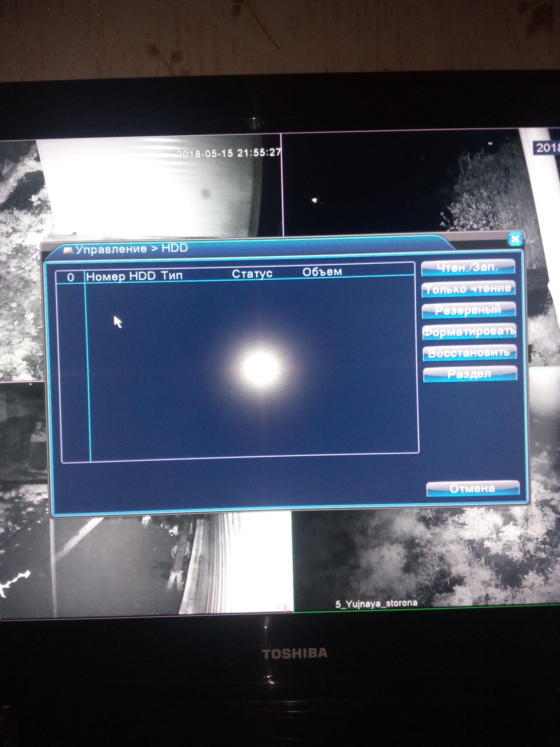Click the Номер HDD column header
The width and height of the screenshot is (560, 747).
pyautogui.click(x=121, y=276)
